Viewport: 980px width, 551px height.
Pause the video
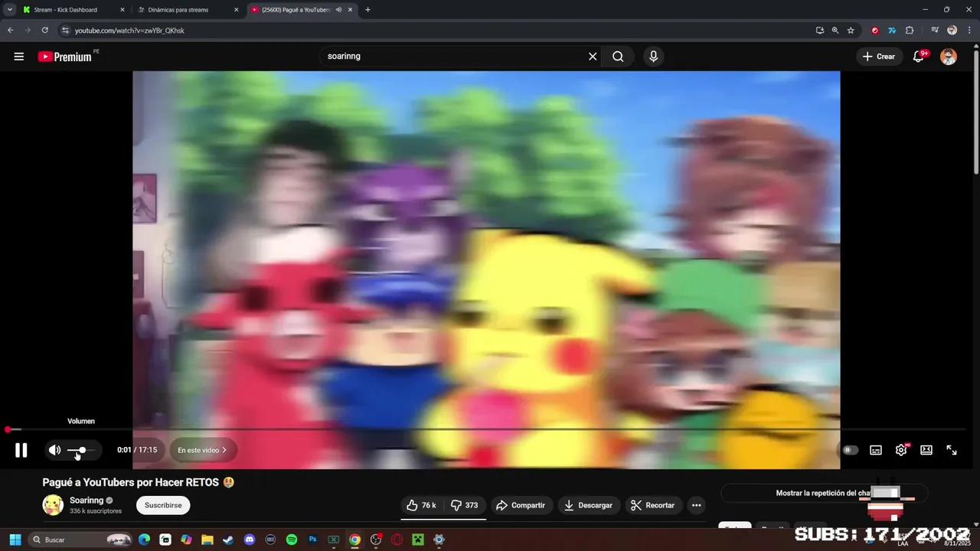(21, 450)
